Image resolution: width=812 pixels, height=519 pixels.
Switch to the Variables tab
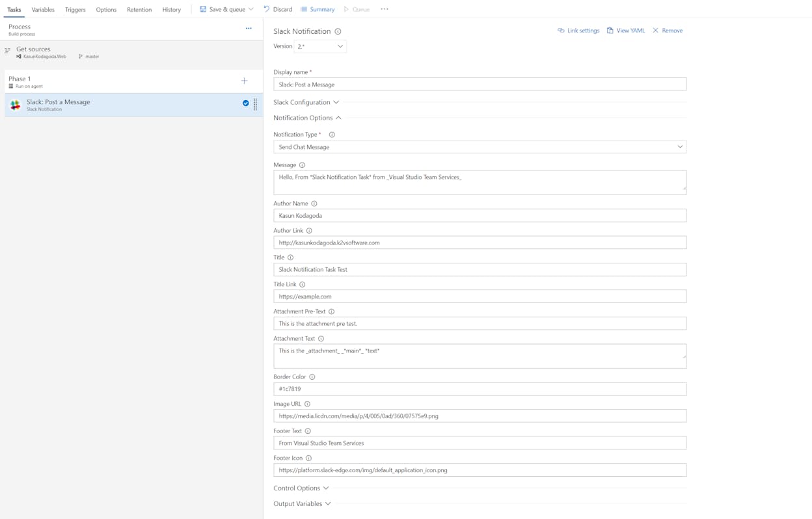(x=43, y=10)
